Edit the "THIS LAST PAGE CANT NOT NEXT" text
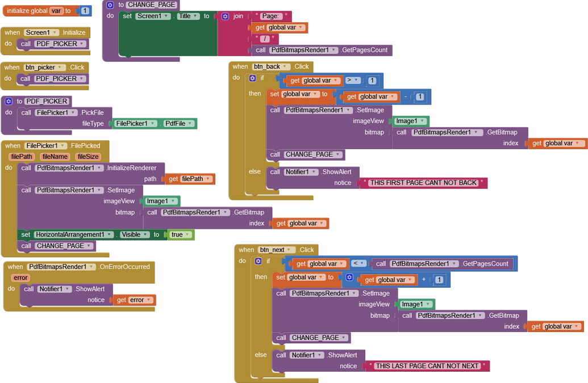Image resolution: width=588 pixels, height=383 pixels. pyautogui.click(x=427, y=366)
